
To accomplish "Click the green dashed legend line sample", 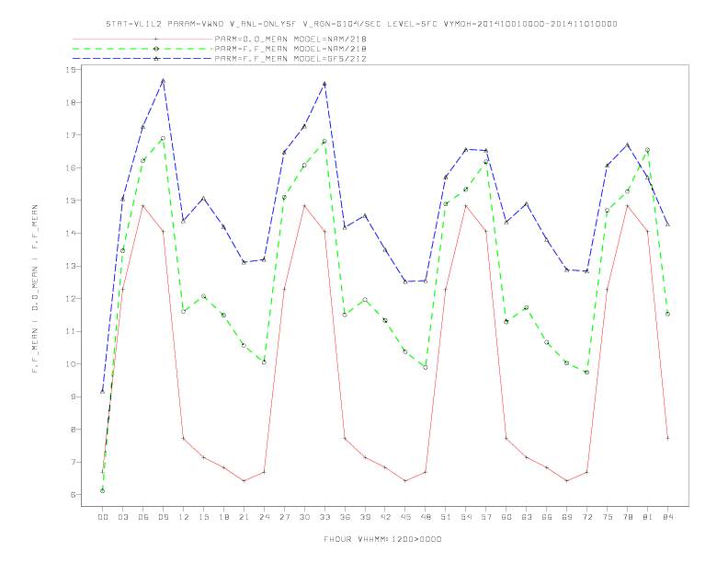I will pyautogui.click(x=142, y=49).
